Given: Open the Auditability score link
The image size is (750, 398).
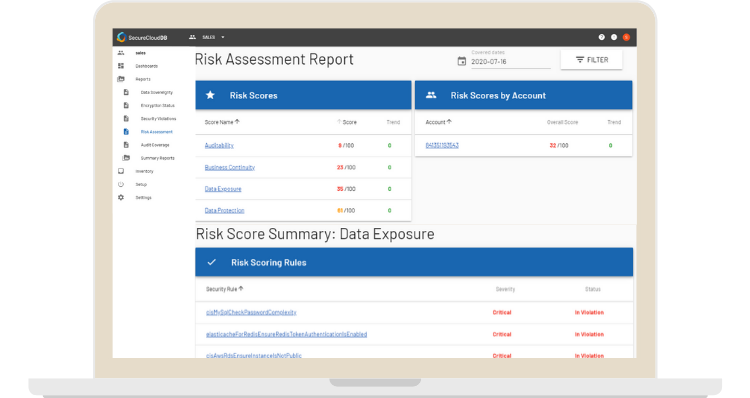Looking at the screenshot, I should tap(219, 145).
